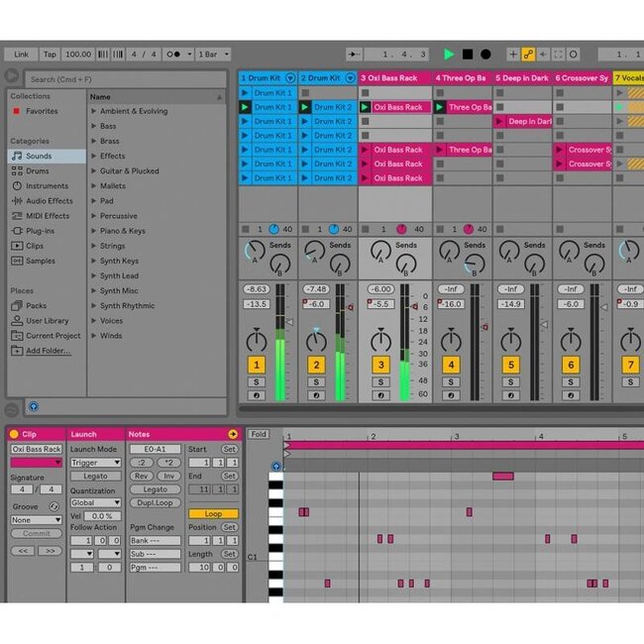Screen dimensions: 644x644
Task: Open the 1 Bar quantization menu
Action: pyautogui.click(x=213, y=54)
